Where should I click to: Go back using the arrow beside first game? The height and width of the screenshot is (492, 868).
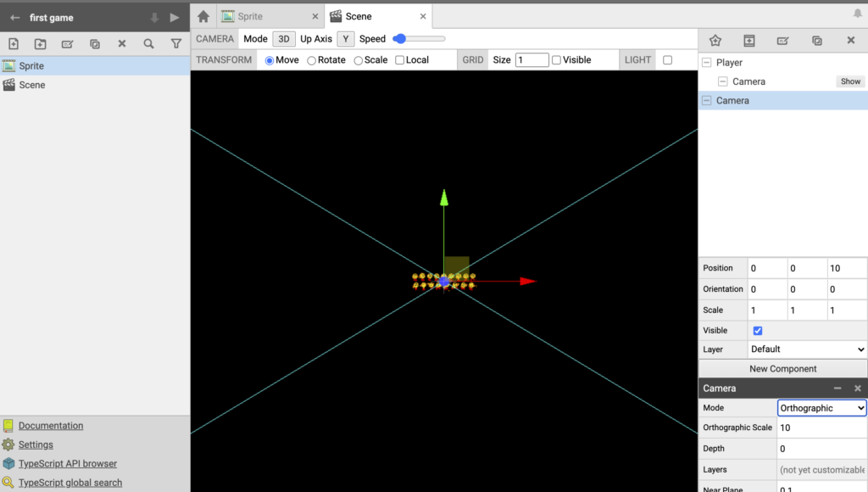click(x=15, y=18)
